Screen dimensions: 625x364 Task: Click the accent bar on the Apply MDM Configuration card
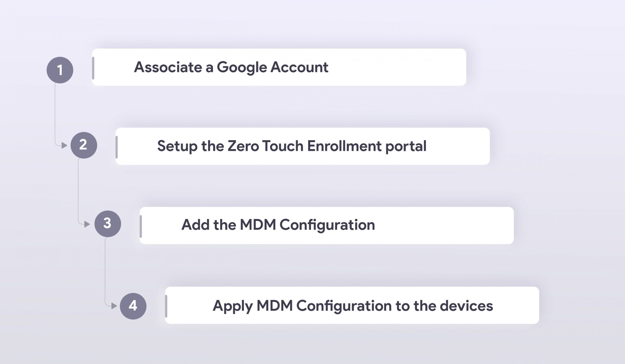point(166,306)
